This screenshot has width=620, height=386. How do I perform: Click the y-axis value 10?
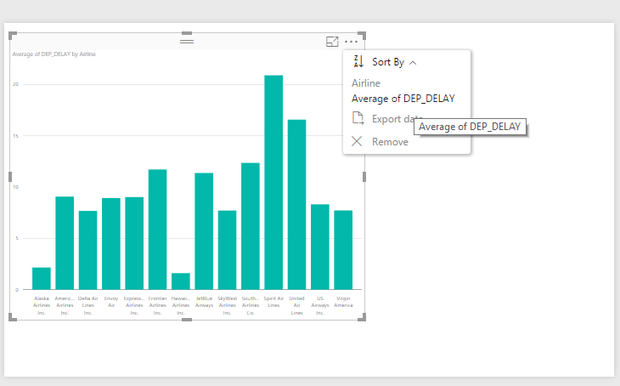tap(15, 187)
